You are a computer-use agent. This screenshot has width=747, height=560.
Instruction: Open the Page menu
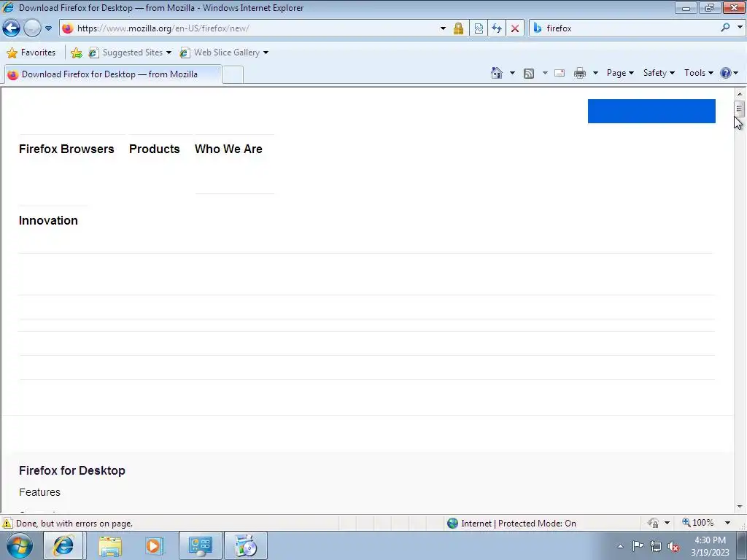tap(620, 73)
